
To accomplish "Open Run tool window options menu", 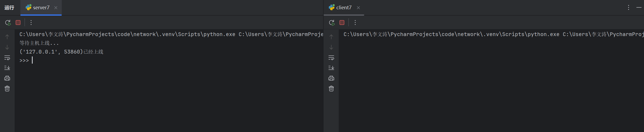I will (629, 8).
